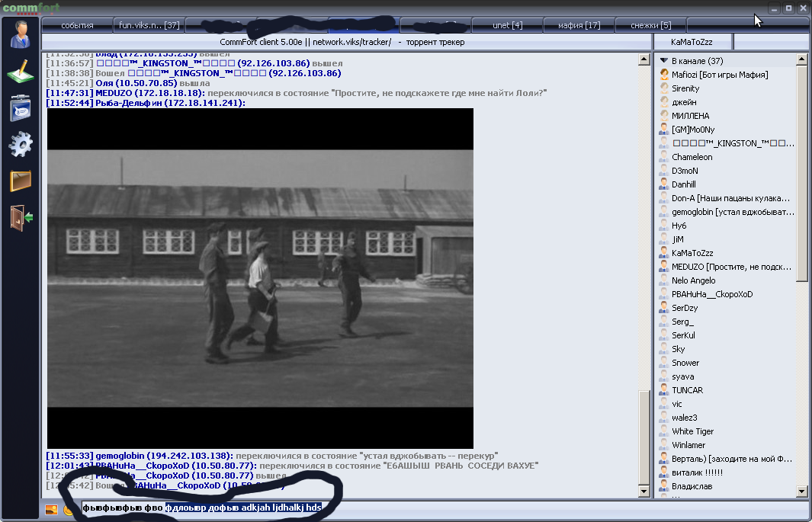Image resolution: width=812 pixels, height=522 pixels.
Task: Open settings via the gear icon
Action: (x=21, y=144)
